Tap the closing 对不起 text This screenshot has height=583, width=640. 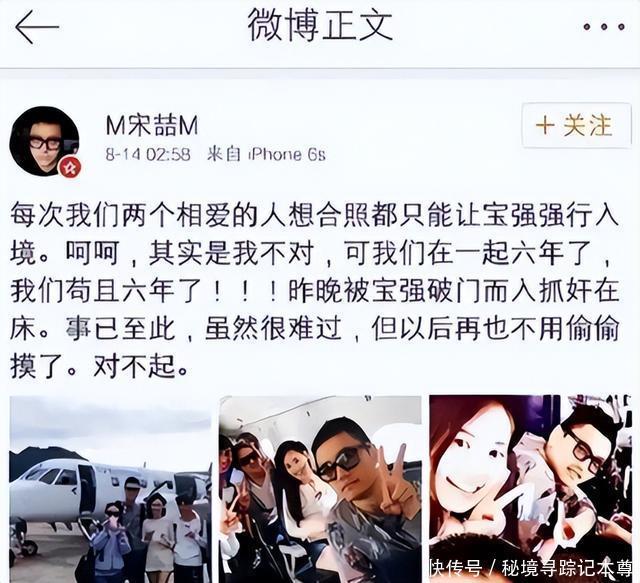[133, 366]
